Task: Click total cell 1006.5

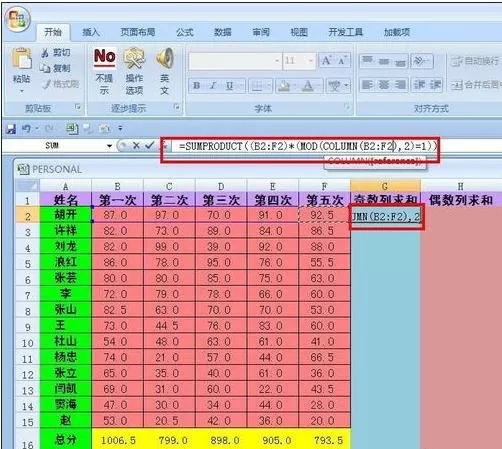Action: 118,440
